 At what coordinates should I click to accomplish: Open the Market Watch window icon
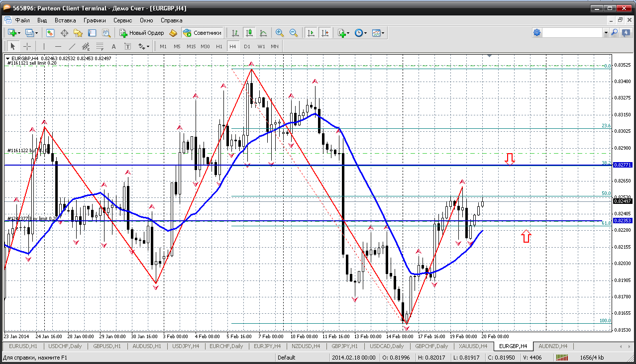click(50, 33)
